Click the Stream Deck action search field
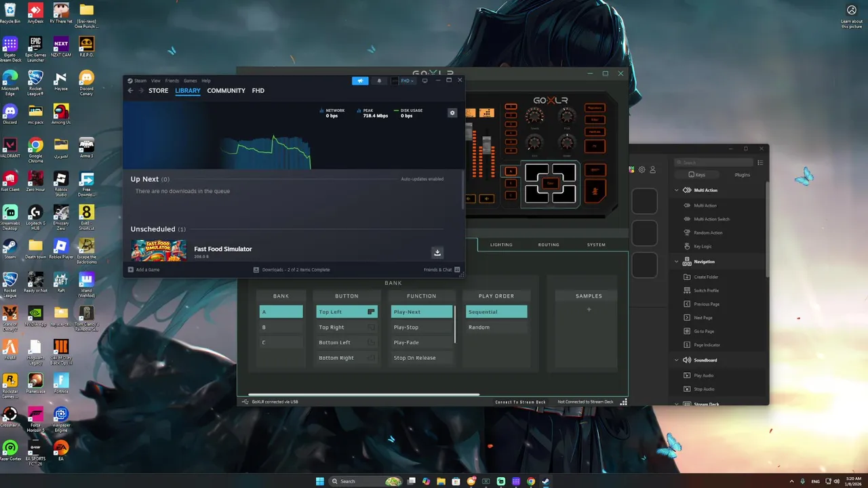Viewport: 868px width, 488px height. point(714,163)
